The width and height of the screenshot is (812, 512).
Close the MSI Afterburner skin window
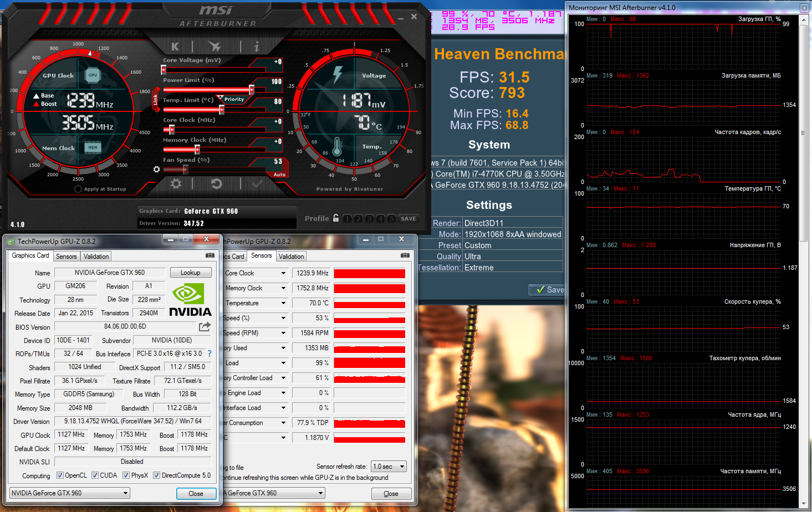[x=414, y=17]
